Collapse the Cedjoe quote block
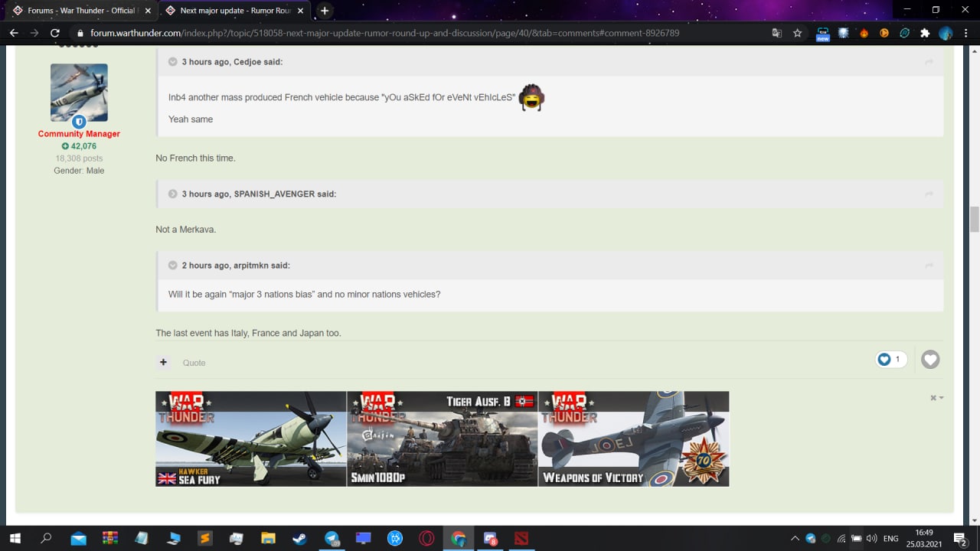The width and height of the screenshot is (980, 551). [173, 62]
